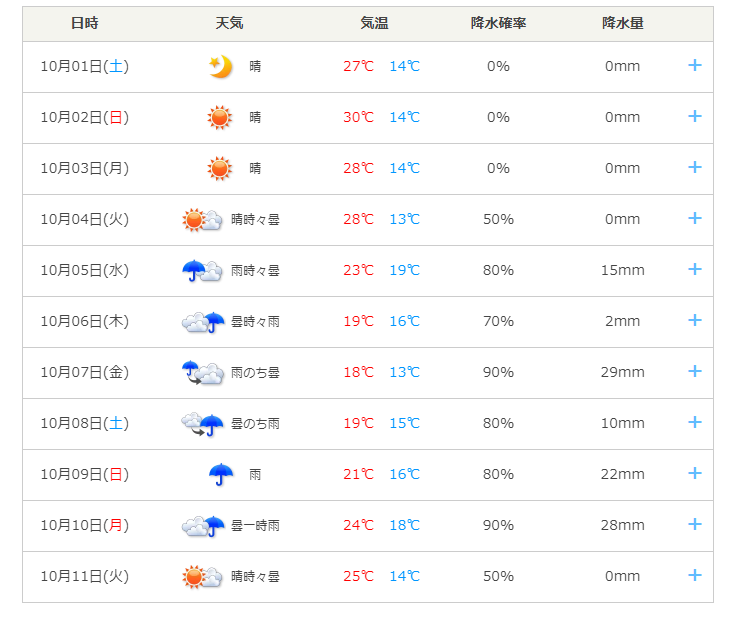Image resolution: width=729 pixels, height=617 pixels.
Task: Click the weather icon for 10月10日
Action: click(202, 525)
